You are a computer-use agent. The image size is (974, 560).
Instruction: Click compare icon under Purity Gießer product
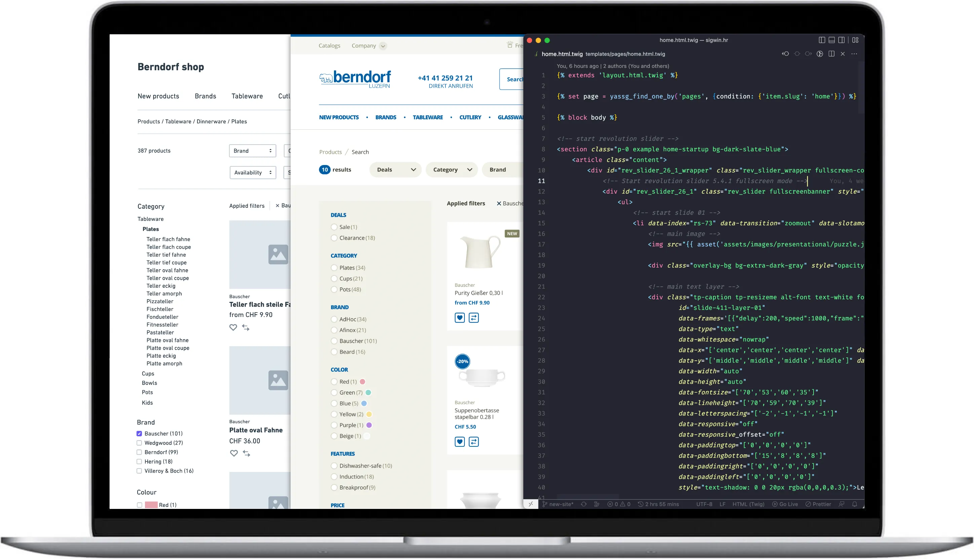[473, 318]
